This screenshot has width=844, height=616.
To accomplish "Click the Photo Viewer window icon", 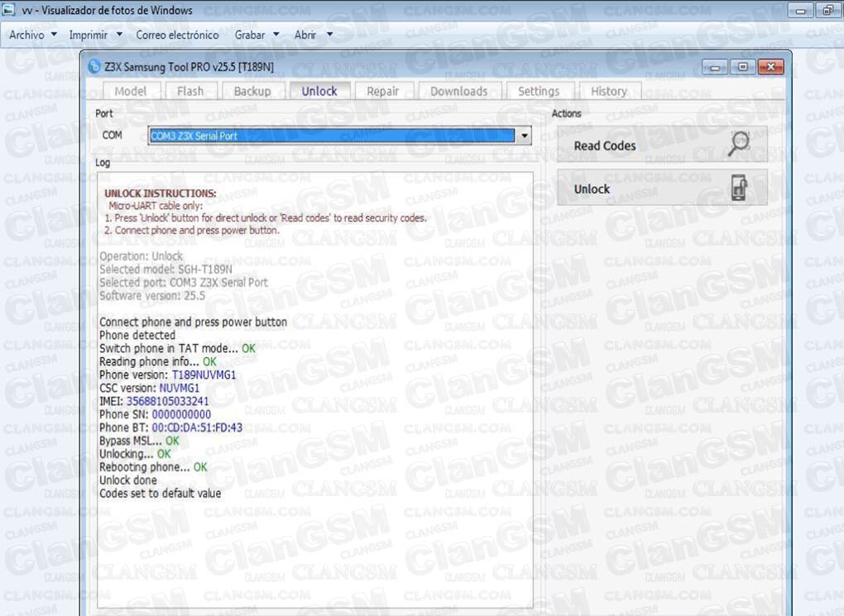I will tap(8, 9).
